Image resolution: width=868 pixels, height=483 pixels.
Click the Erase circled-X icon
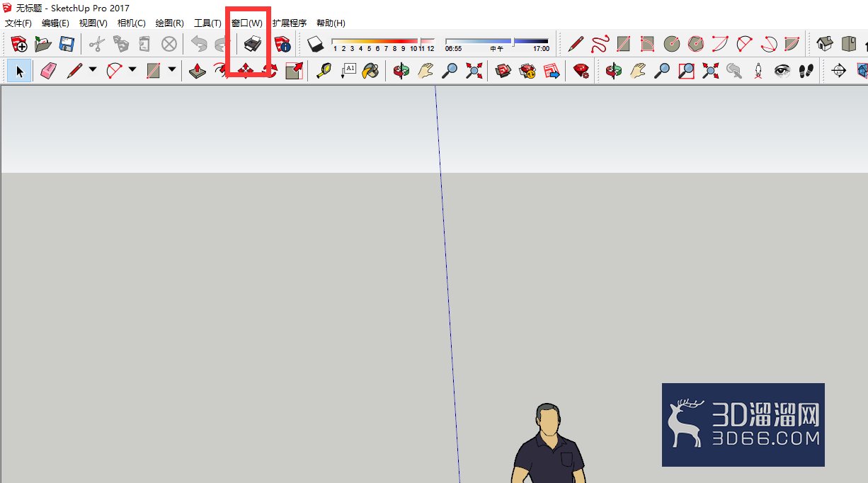click(169, 45)
